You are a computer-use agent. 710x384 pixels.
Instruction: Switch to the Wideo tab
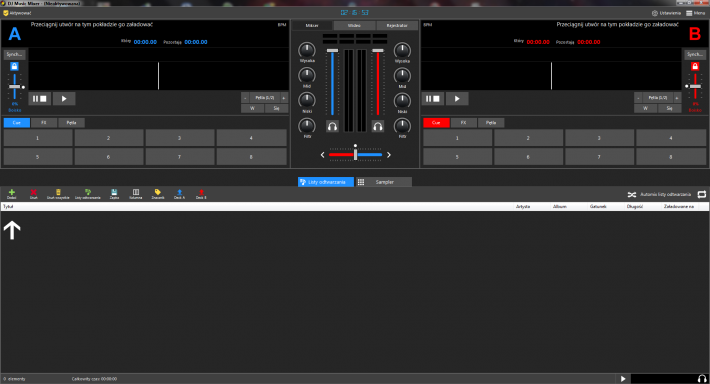(354, 25)
